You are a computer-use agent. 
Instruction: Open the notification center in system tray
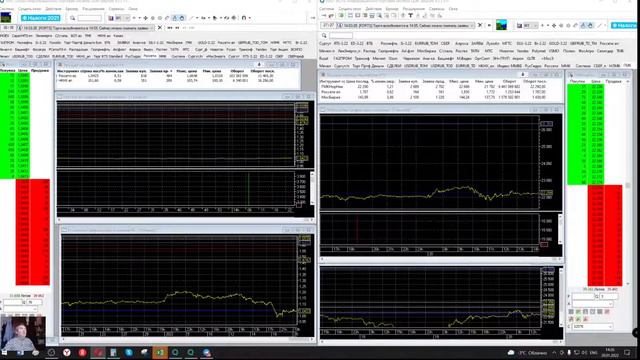[x=627, y=353]
